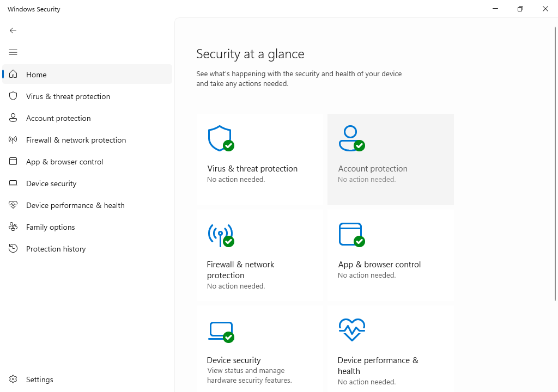Select App & browser control in sidebar

coord(64,162)
